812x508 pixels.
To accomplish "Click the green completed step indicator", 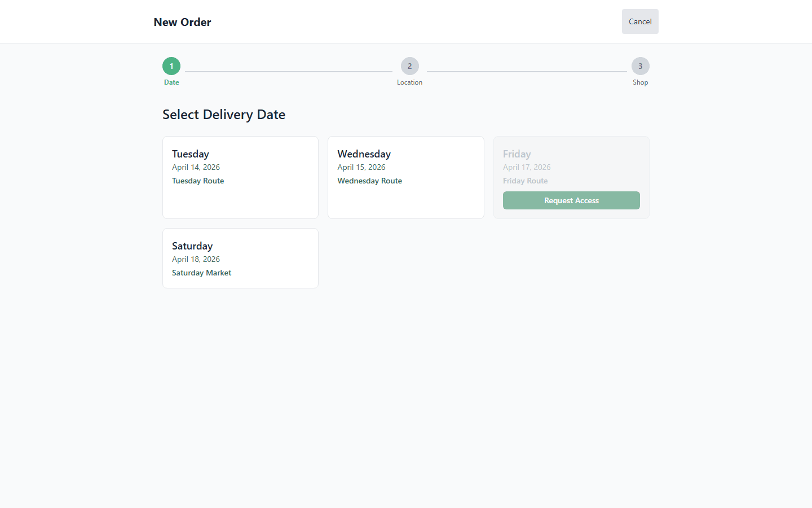I will click(171, 65).
